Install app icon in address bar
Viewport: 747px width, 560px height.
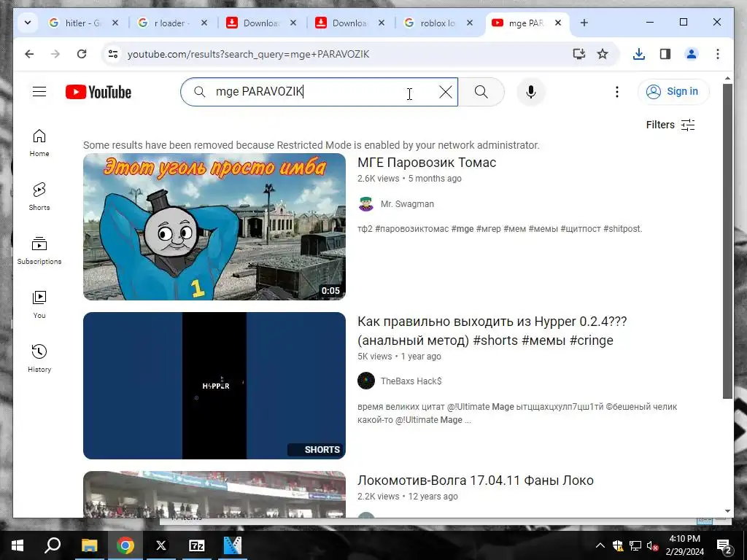(578, 54)
